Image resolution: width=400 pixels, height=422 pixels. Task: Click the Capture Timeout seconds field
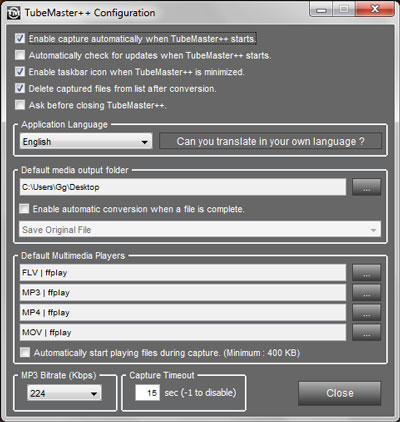click(x=147, y=393)
